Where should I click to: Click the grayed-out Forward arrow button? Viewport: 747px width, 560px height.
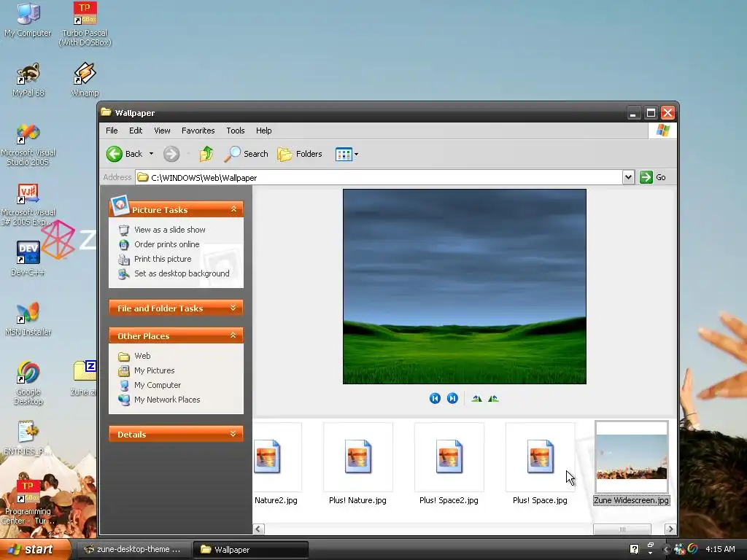[171, 154]
